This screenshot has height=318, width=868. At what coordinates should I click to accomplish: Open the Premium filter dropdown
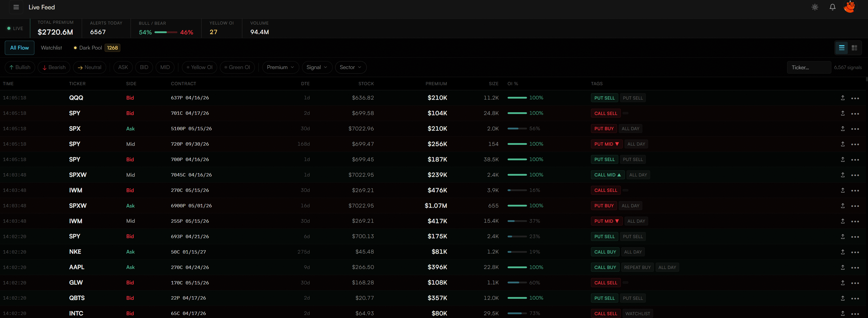280,67
